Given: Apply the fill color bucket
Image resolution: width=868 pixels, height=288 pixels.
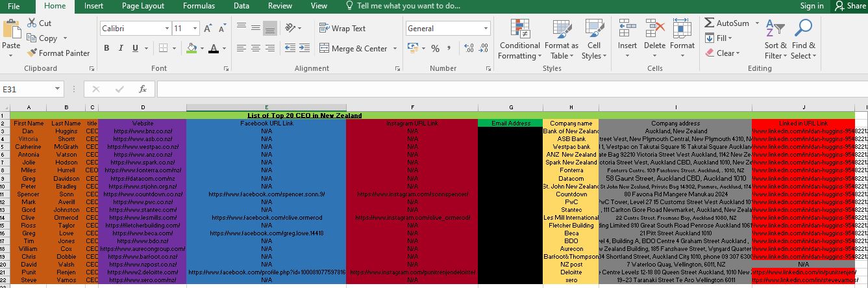Looking at the screenshot, I should (191, 49).
